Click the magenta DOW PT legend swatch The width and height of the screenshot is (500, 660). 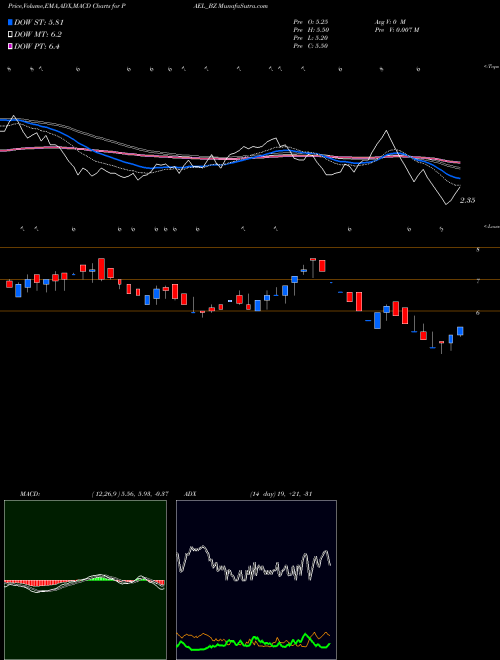10,46
